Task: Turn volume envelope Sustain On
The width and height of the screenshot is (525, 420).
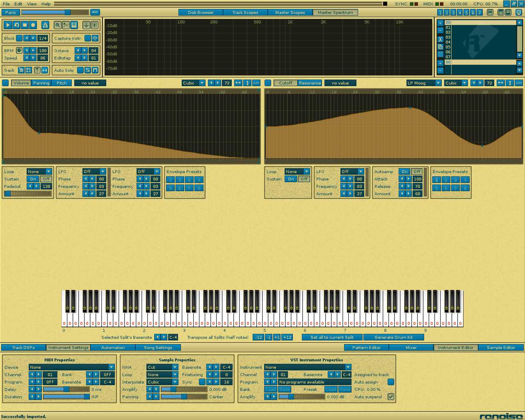Action: [x=33, y=179]
